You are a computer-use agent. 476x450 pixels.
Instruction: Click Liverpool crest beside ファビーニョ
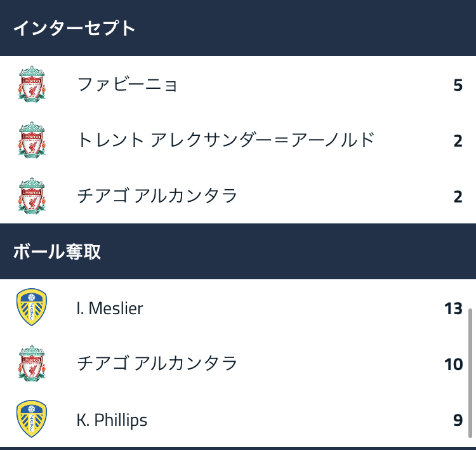[x=31, y=84]
